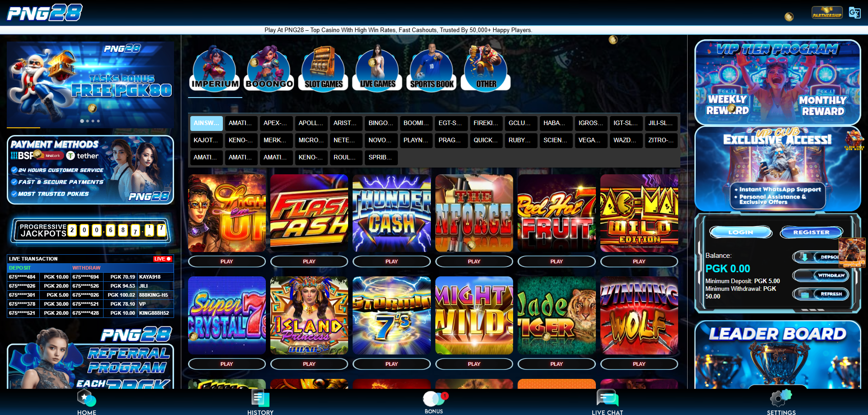The image size is (868, 415).
Task: Open the Slot Games category icon
Action: (x=324, y=69)
